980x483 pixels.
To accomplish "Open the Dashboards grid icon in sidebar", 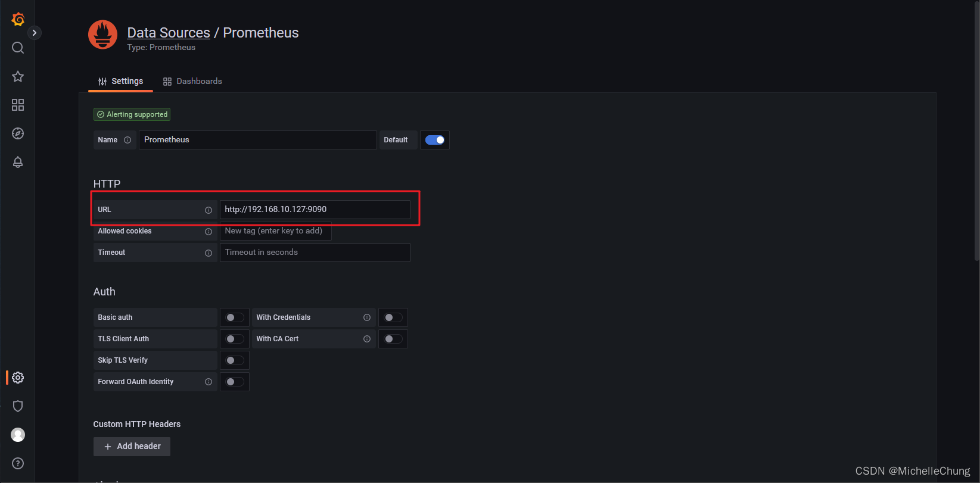I will click(18, 105).
